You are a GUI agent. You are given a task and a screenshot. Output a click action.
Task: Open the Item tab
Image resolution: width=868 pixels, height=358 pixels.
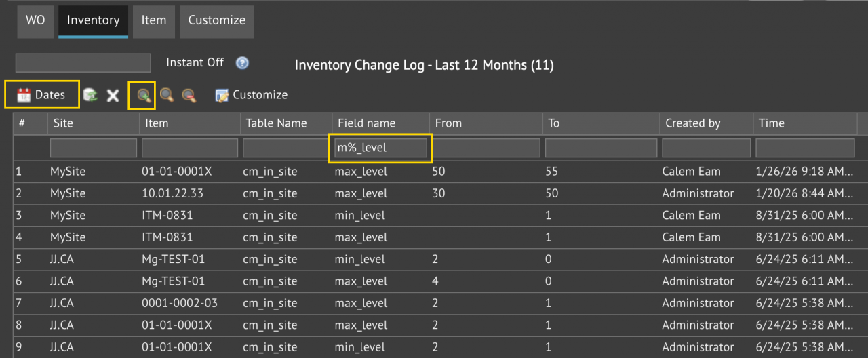pos(154,21)
